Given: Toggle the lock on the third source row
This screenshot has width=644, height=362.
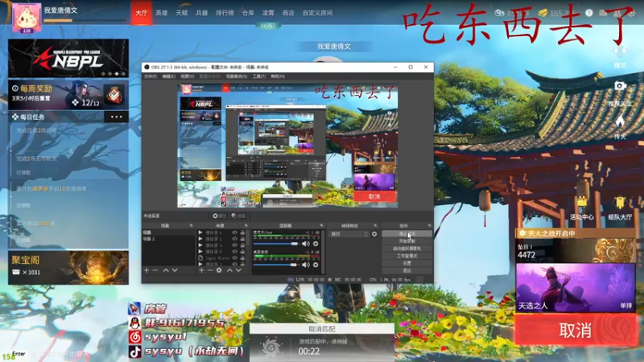Looking at the screenshot, I should [x=242, y=245].
